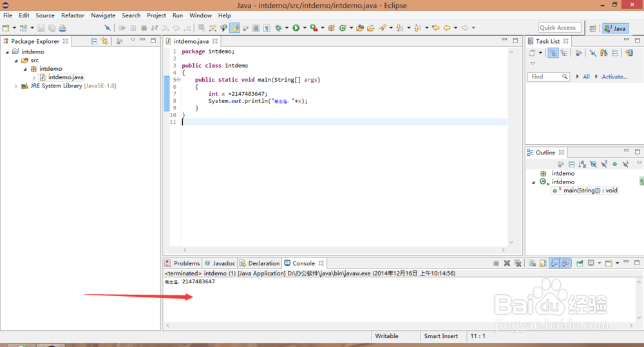Screen dimensions: 644x347
Task: Click the Open Type icon
Action: (360, 28)
